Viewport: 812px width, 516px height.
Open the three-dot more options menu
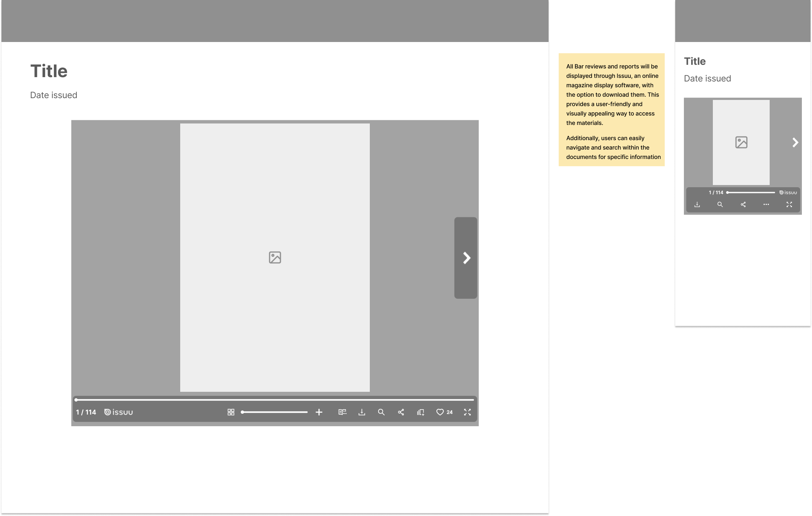coord(766,205)
